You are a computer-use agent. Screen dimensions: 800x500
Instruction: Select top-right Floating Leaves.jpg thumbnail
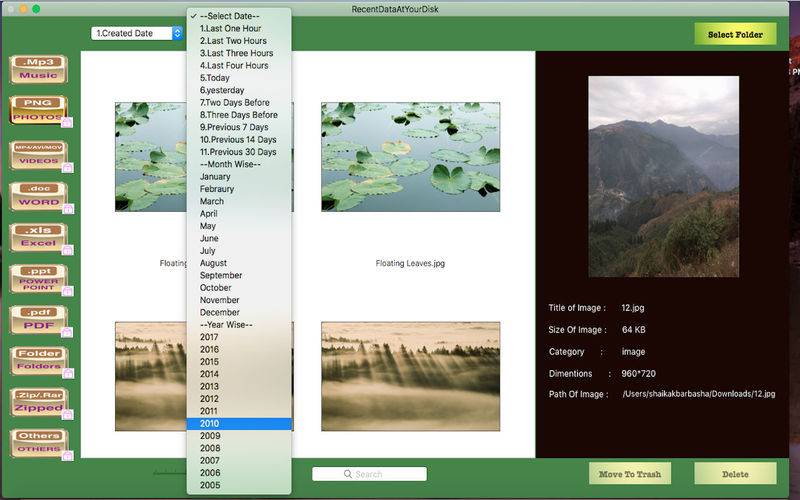(x=410, y=157)
